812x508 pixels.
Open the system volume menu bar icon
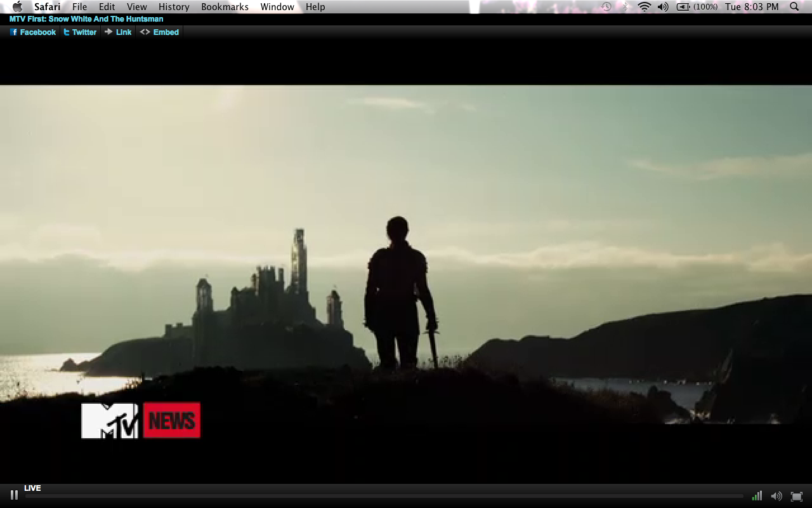(663, 6)
